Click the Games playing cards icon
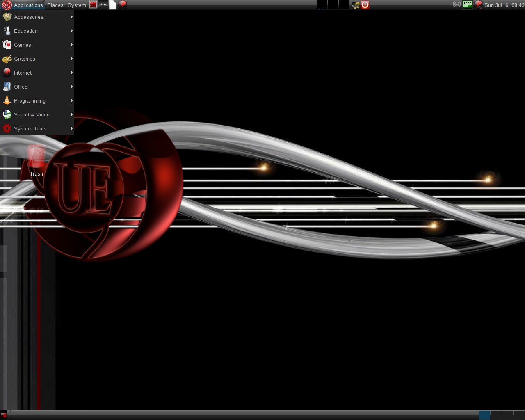This screenshot has height=420, width=525. pyautogui.click(x=7, y=45)
